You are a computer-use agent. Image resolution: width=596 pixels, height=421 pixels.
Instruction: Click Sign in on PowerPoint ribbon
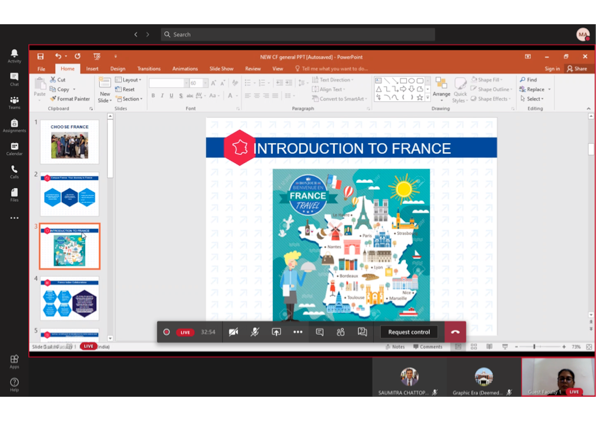[552, 69]
